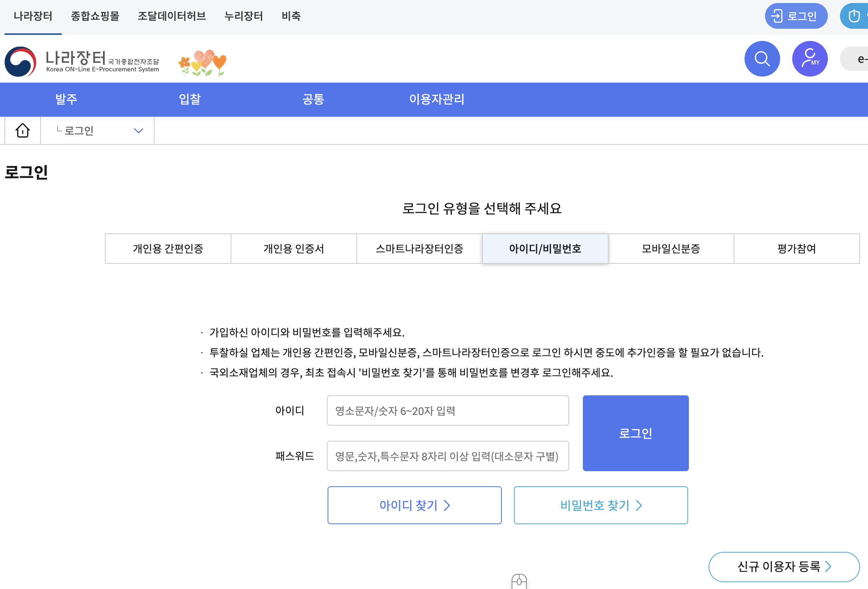This screenshot has width=868, height=589.
Task: Click the home icon in breadcrumb
Action: tap(23, 130)
